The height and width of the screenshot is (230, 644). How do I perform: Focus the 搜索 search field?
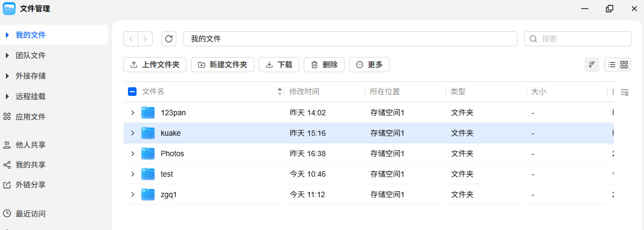[x=578, y=39]
